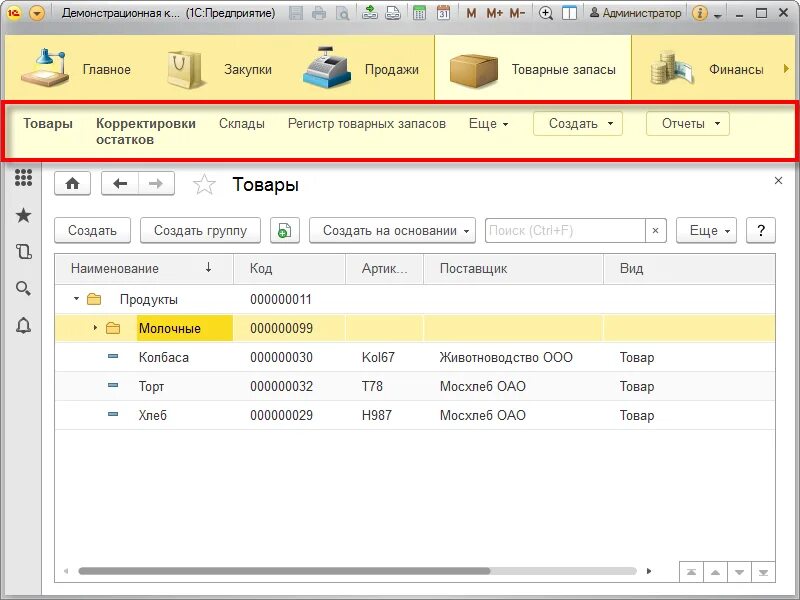Viewport: 800px width, 600px height.
Task: Open notifications bell in sidebar
Action: pyautogui.click(x=23, y=326)
